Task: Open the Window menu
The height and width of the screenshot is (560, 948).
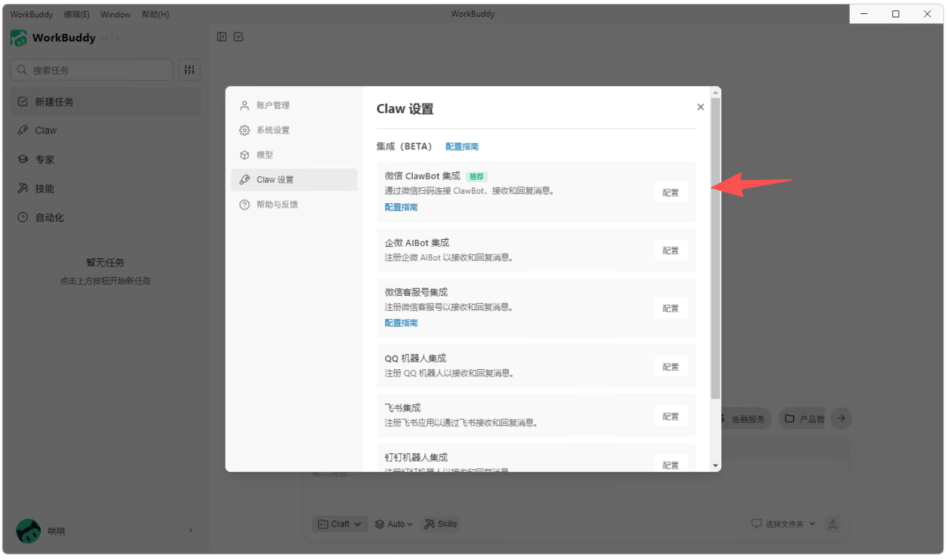Action: 115,14
